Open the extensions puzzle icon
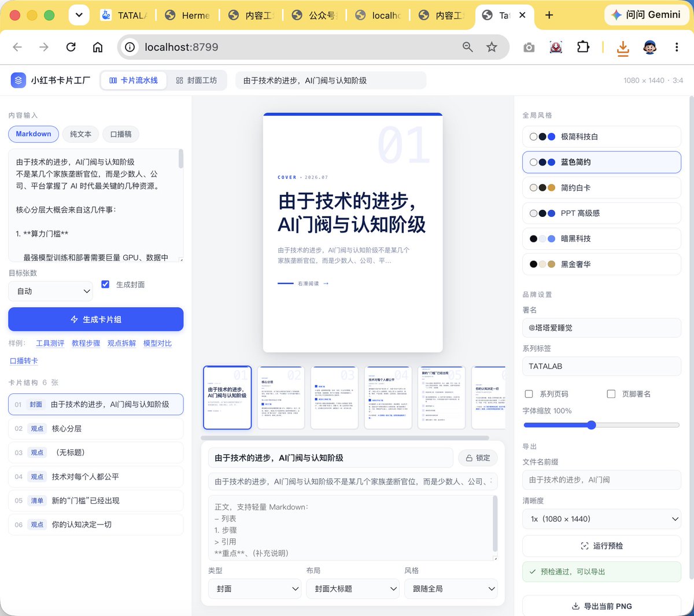 (x=583, y=47)
